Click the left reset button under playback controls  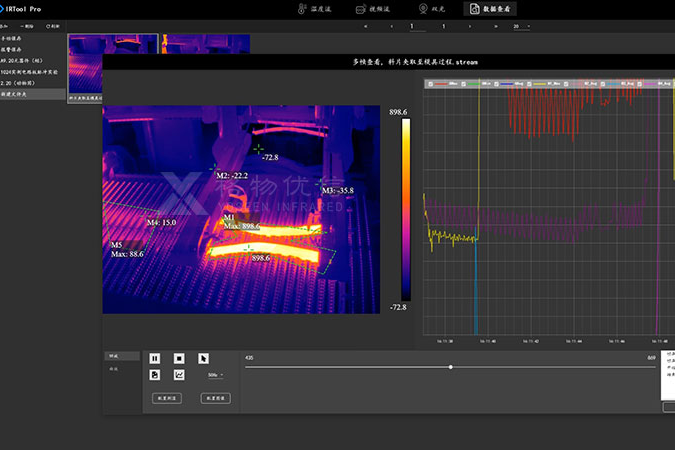tap(167, 397)
